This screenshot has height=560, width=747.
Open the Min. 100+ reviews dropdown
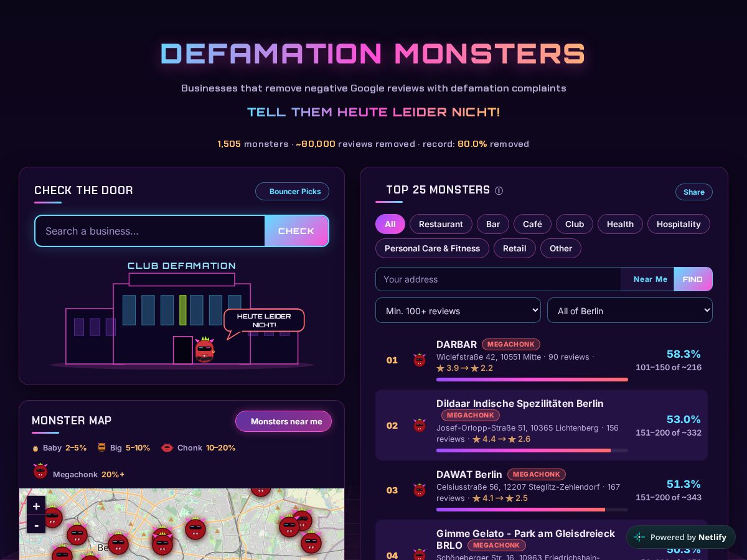pyautogui.click(x=458, y=310)
